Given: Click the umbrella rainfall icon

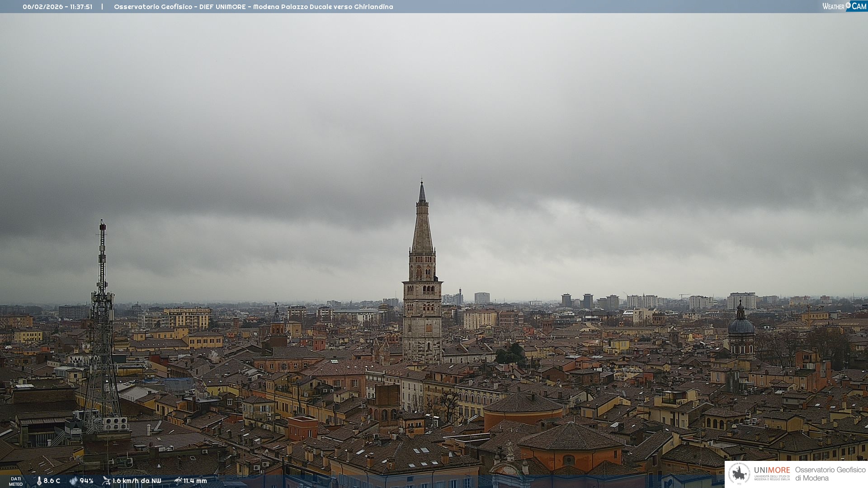Looking at the screenshot, I should click(178, 481).
